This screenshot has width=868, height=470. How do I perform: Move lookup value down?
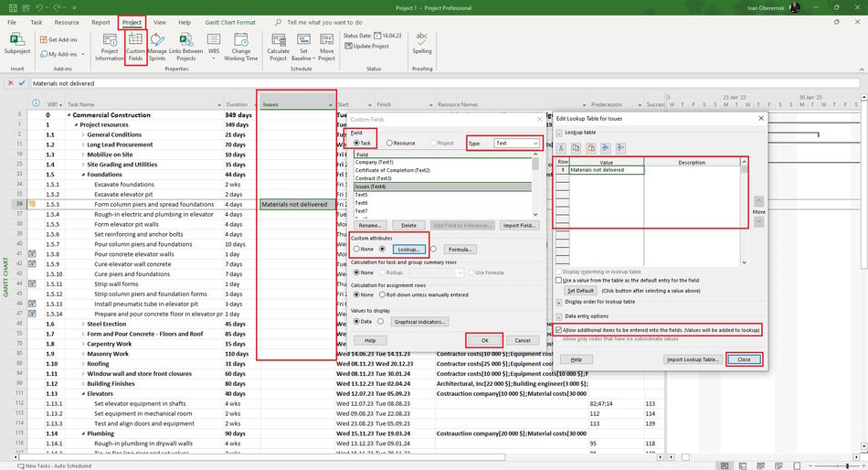point(758,221)
